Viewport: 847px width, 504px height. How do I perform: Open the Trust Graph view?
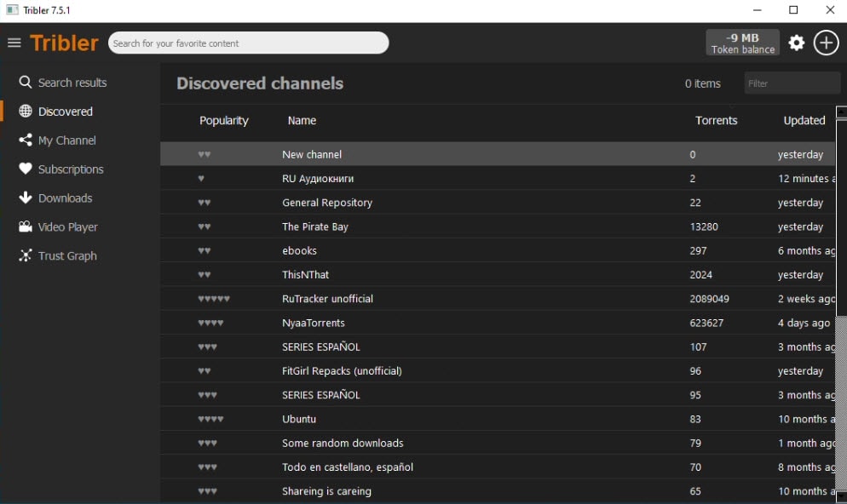click(x=67, y=255)
